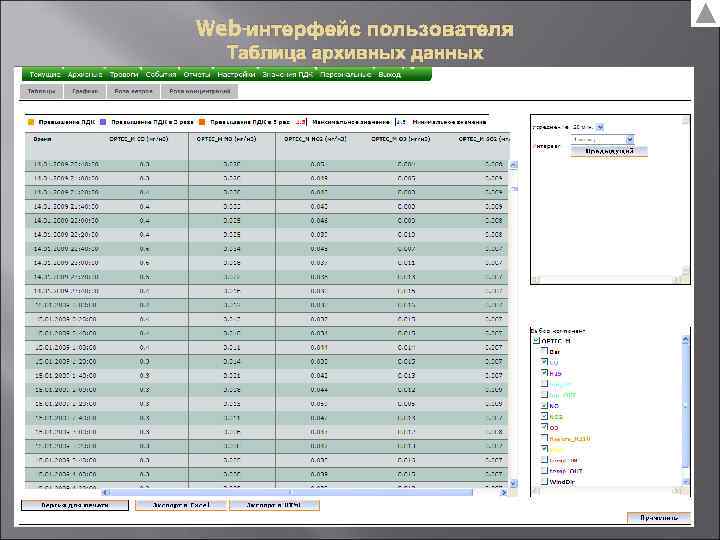Open the Архивные menu item

click(85, 74)
